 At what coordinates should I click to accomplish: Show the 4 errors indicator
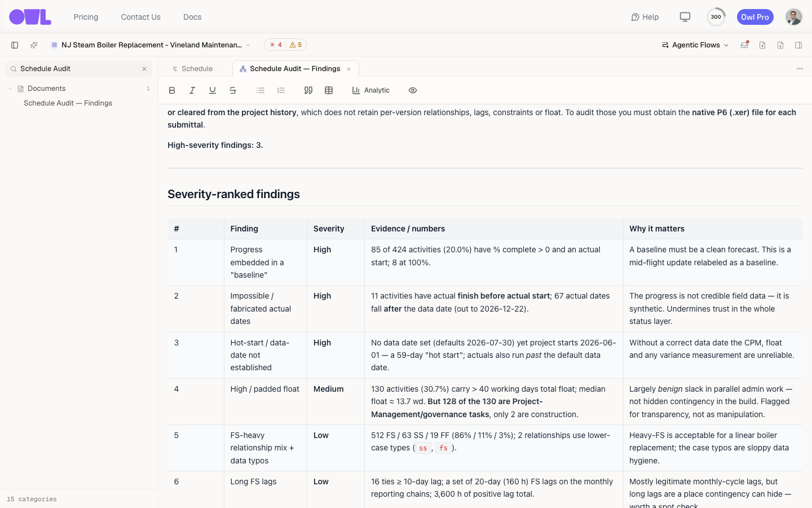(x=276, y=45)
